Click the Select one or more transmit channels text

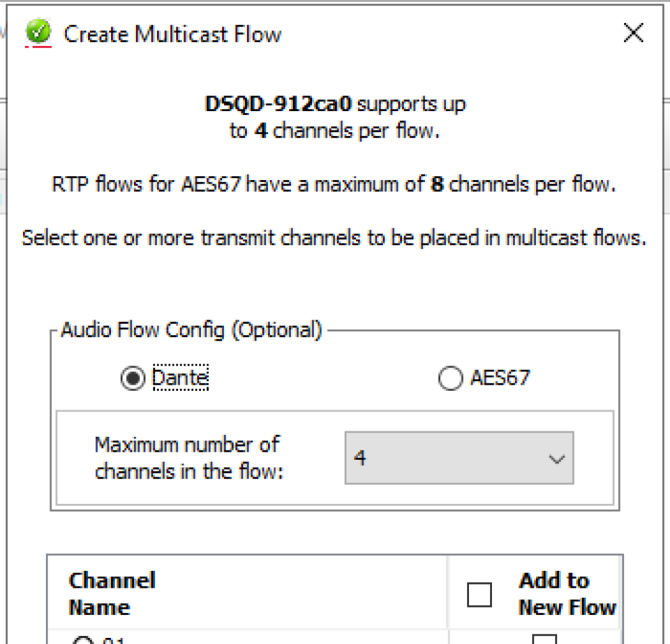[334, 238]
